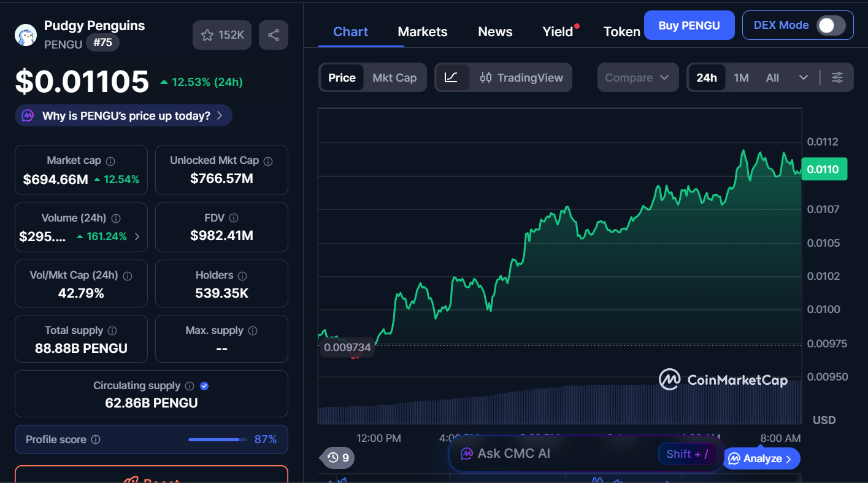The height and width of the screenshot is (483, 868).
Task: Open the Compare dropdown
Action: [637, 77]
